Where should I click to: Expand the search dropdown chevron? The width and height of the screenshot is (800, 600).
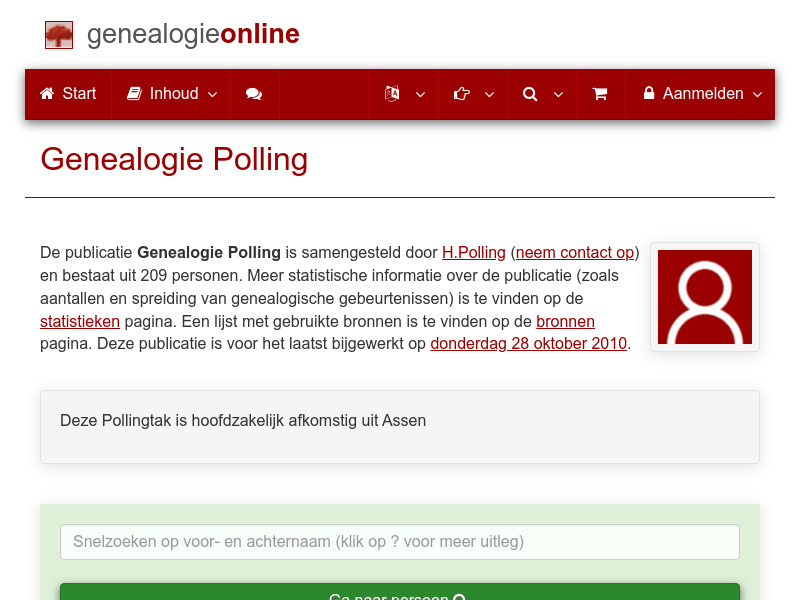[x=558, y=96]
